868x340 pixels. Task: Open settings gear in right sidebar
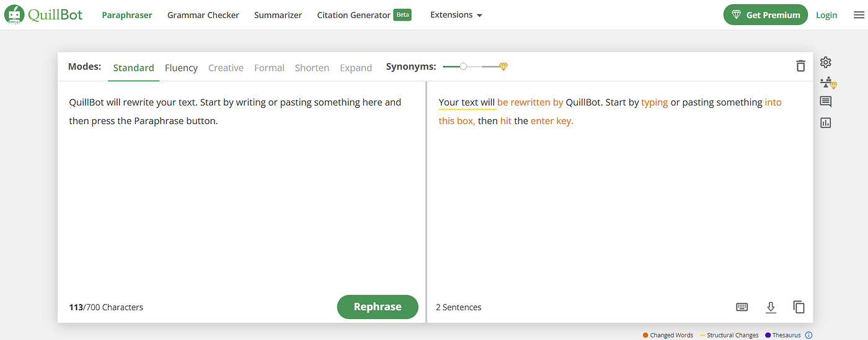pyautogui.click(x=825, y=62)
